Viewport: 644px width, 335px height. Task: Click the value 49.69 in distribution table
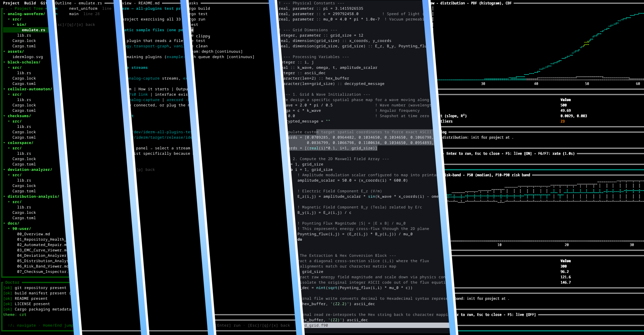[x=566, y=110]
